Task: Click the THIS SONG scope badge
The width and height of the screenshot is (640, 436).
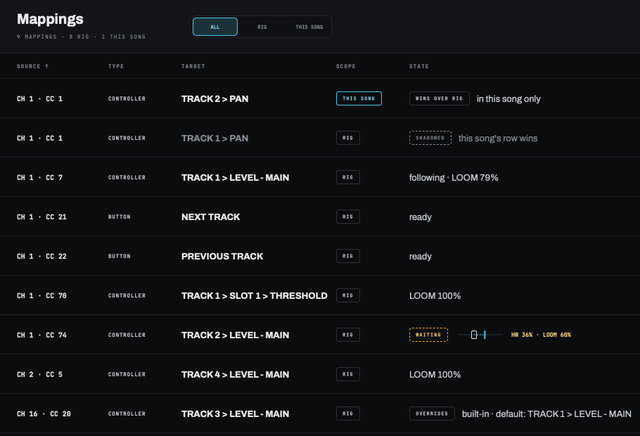Action: tap(359, 98)
